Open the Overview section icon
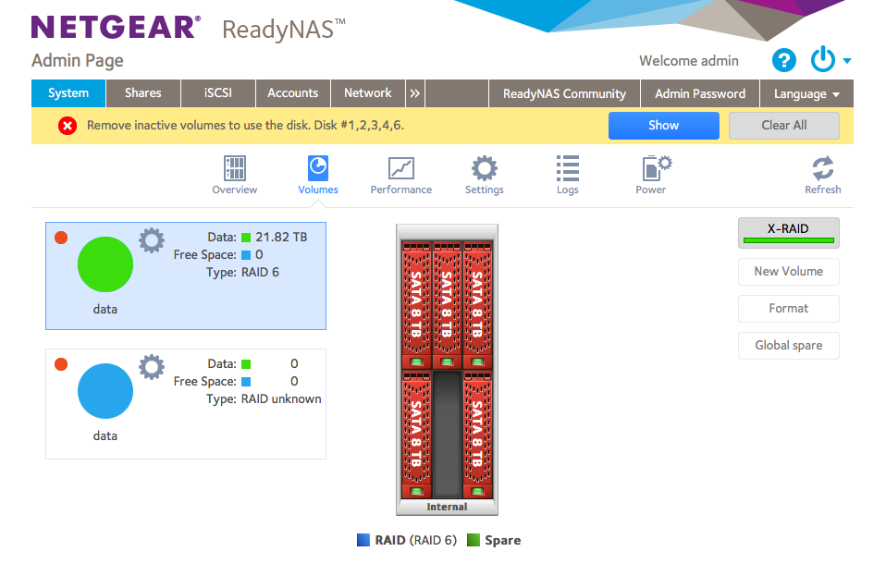 point(234,169)
